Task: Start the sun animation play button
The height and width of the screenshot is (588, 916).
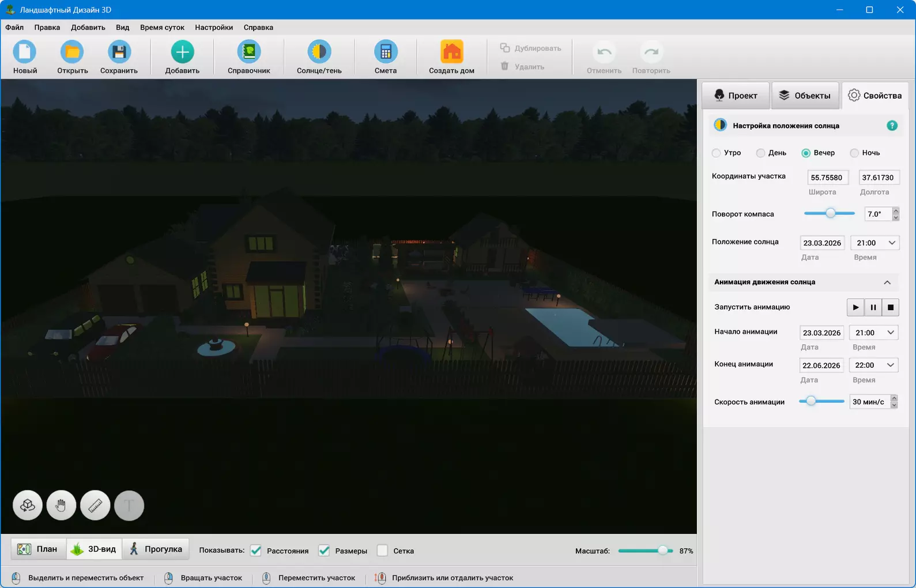Action: coord(855,307)
